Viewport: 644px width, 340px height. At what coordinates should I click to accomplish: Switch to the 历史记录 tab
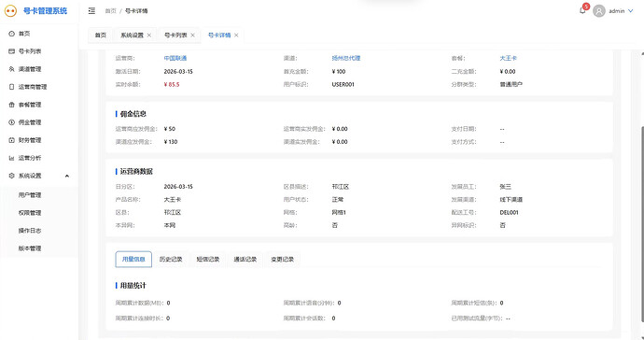coord(171,260)
